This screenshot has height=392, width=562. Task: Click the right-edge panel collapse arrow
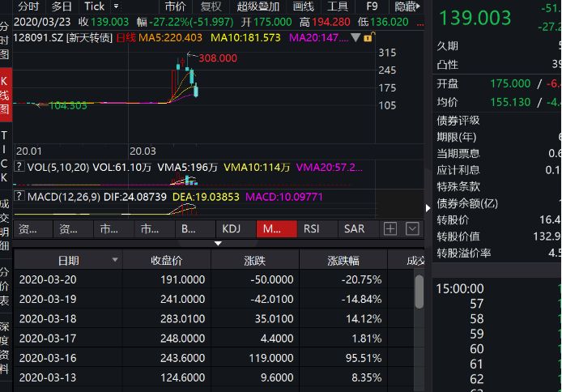pos(428,207)
